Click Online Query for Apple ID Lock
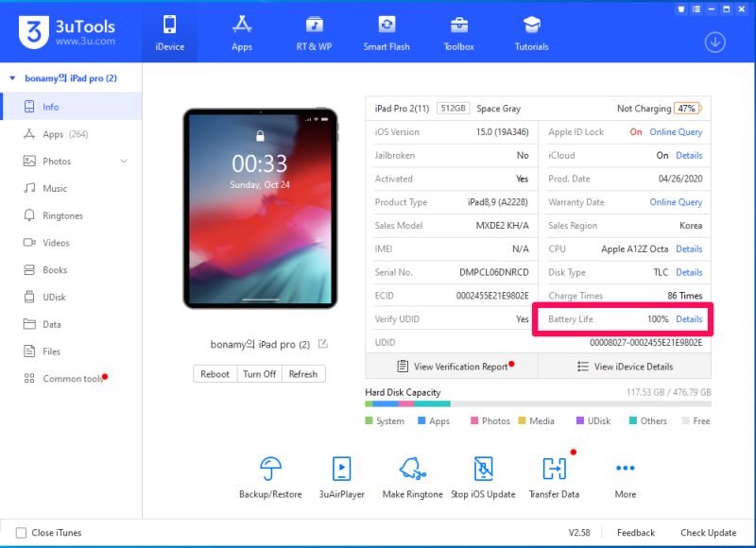The width and height of the screenshot is (756, 548). (x=676, y=131)
